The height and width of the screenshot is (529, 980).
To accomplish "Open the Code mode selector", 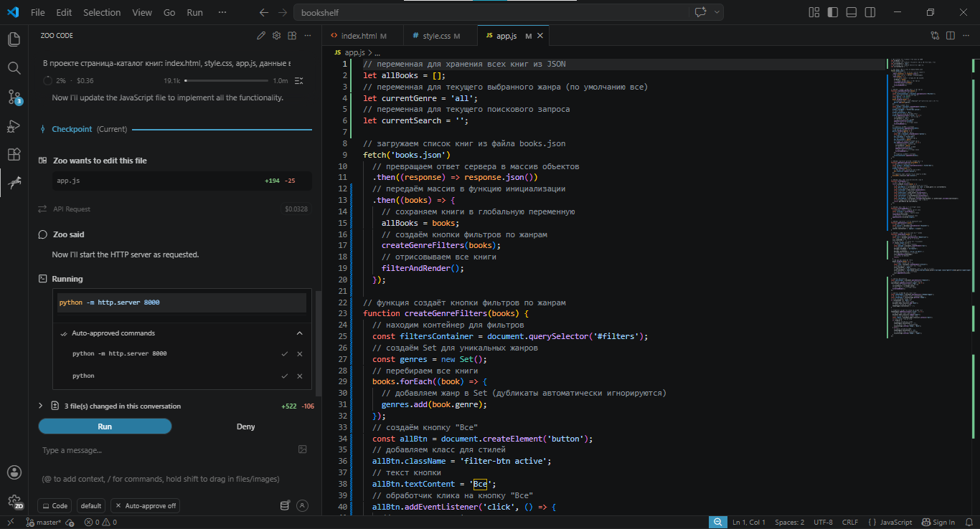I will pos(55,505).
